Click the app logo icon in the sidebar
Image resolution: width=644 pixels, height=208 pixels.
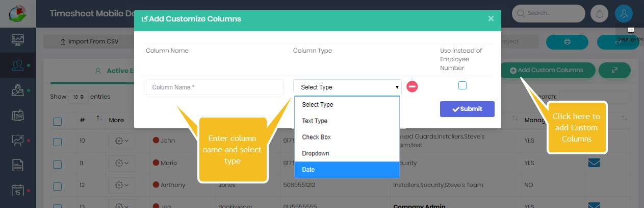(x=18, y=13)
